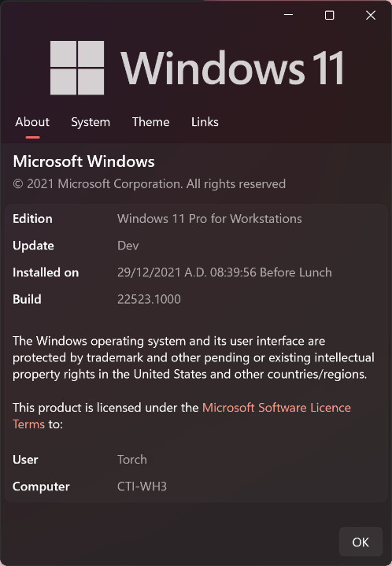
Task: Minimize the About Windows dialog
Action: tap(288, 15)
